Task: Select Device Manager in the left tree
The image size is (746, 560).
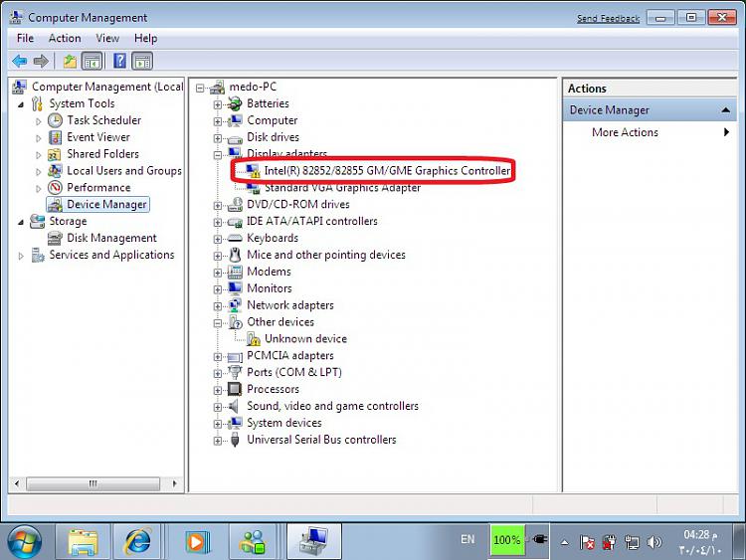Action: [98, 205]
